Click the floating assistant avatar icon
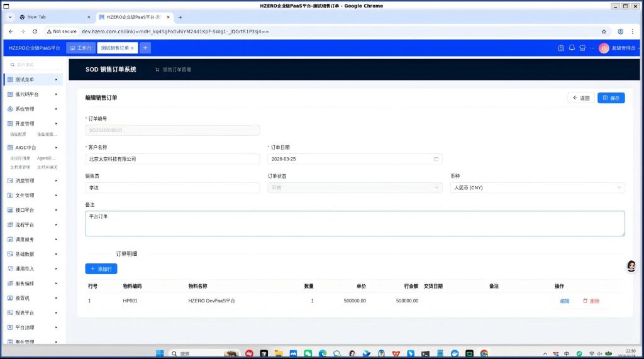This screenshot has height=359, width=644. [631, 267]
